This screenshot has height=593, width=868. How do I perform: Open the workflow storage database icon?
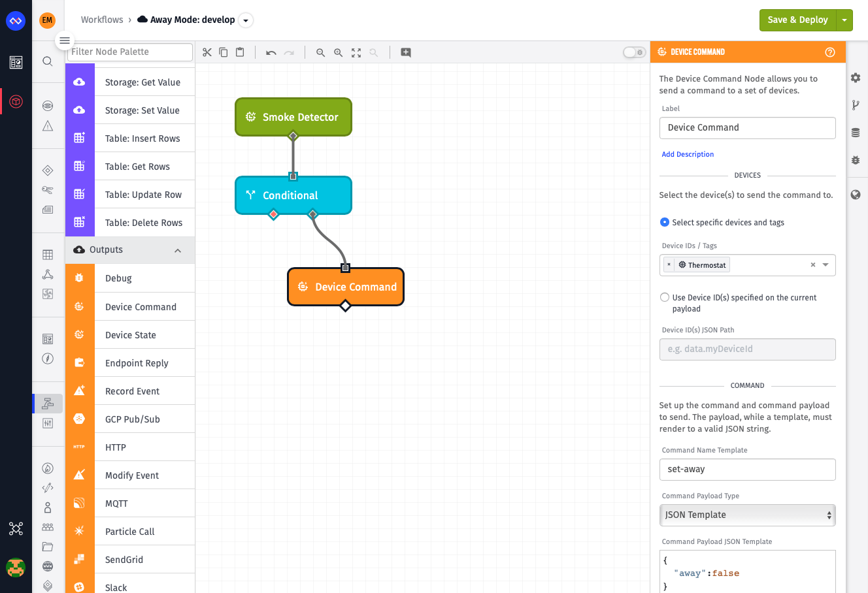pos(856,133)
